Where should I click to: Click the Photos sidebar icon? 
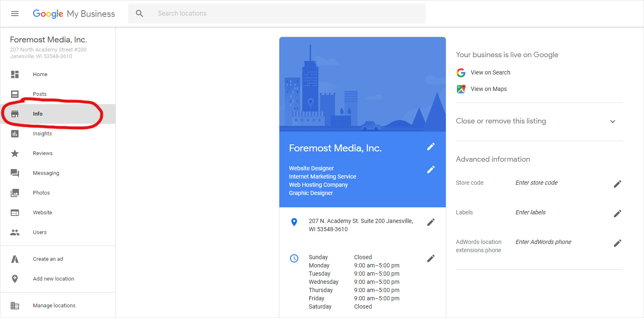pyautogui.click(x=15, y=193)
